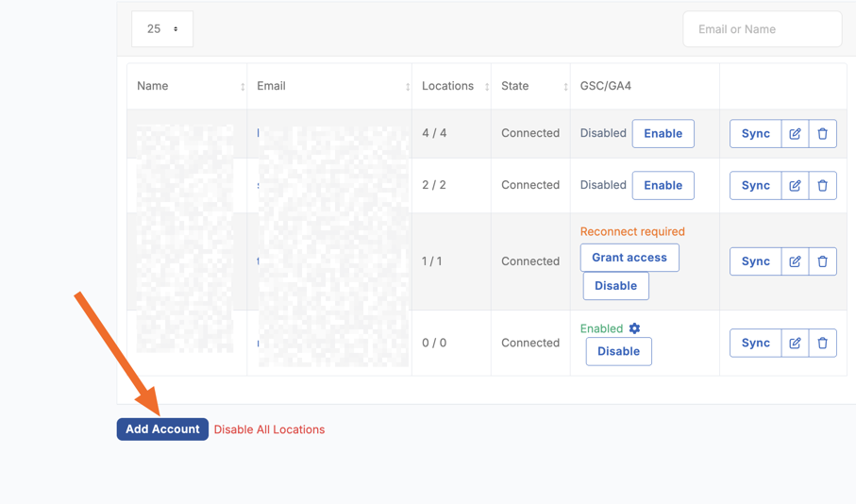Edit the account with 0 / 0 locations
This screenshot has height=504, width=856.
click(x=795, y=344)
